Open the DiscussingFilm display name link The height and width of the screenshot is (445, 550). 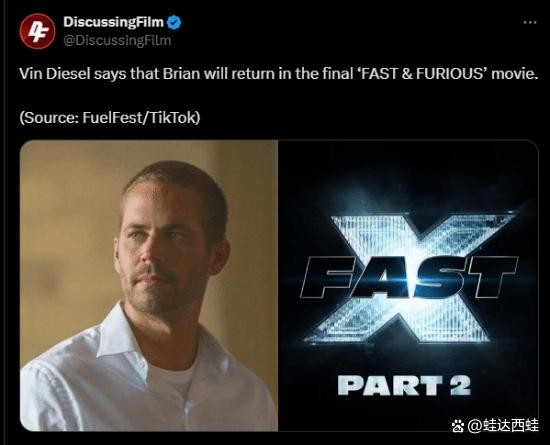tap(113, 22)
